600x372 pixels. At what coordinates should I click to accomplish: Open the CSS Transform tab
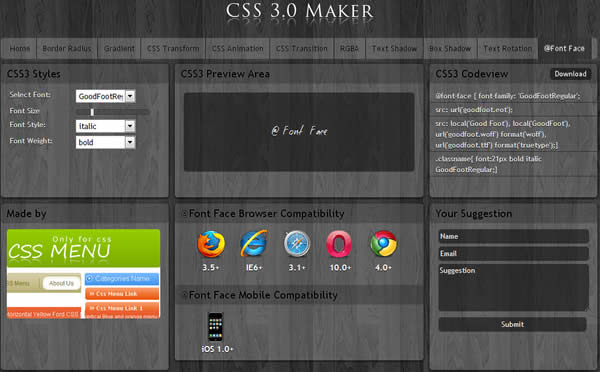(173, 49)
